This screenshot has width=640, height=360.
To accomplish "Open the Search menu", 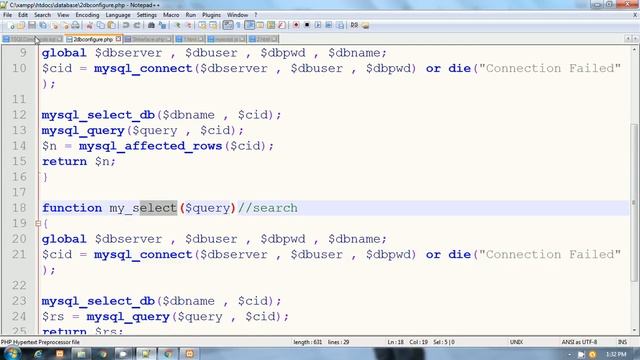I will point(42,15).
